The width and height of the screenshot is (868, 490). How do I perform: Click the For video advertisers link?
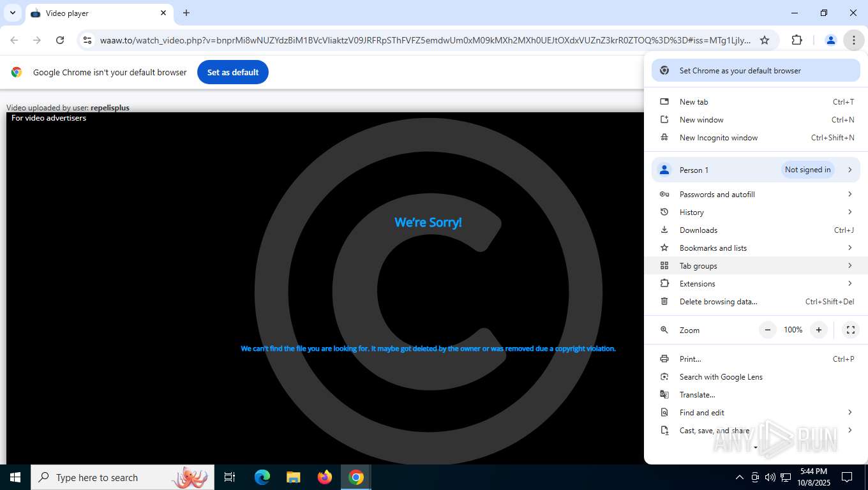[x=49, y=118]
